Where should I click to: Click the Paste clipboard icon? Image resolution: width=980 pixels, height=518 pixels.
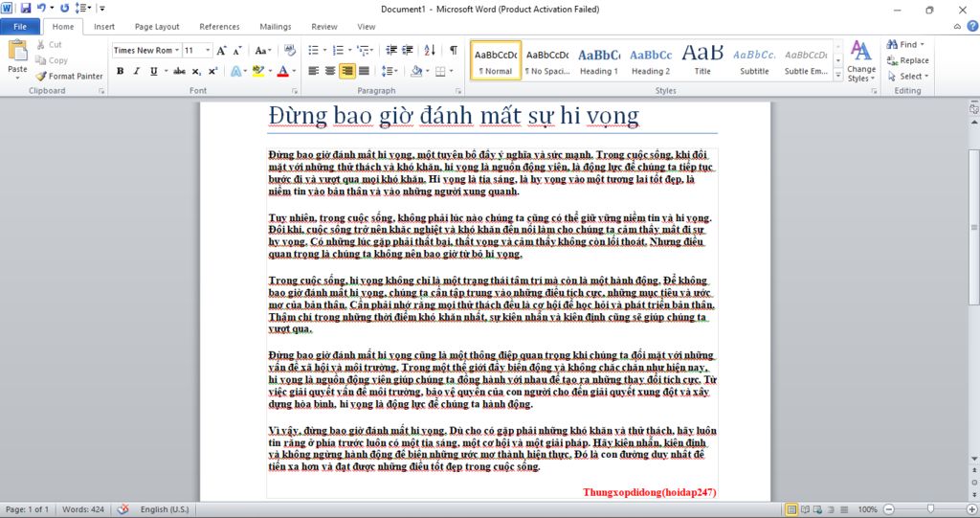point(17,51)
